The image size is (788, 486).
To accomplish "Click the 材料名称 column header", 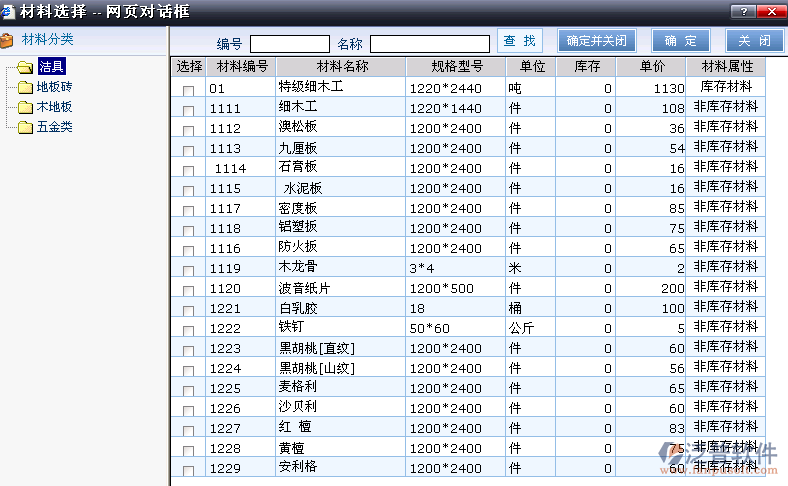I will [341, 66].
